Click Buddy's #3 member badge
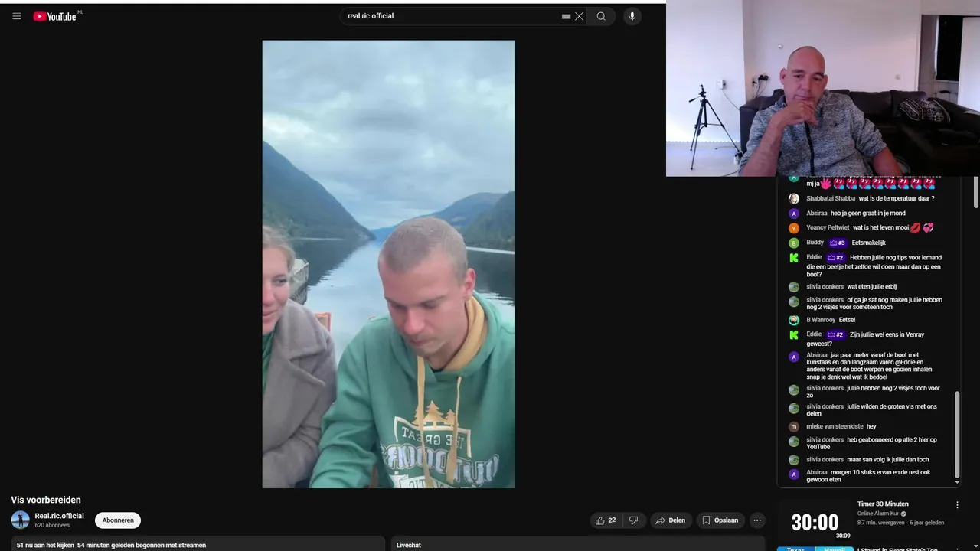The image size is (980, 551). point(837,243)
